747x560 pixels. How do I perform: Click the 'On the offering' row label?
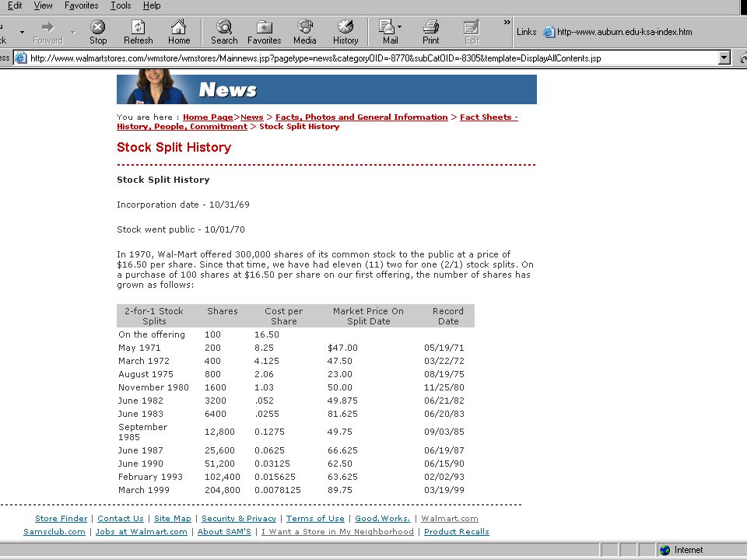(152, 334)
